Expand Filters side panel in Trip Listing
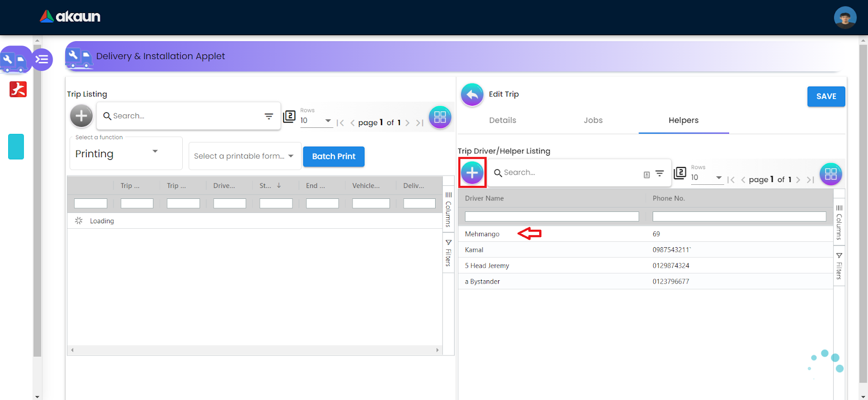The height and width of the screenshot is (400, 868). (x=449, y=253)
